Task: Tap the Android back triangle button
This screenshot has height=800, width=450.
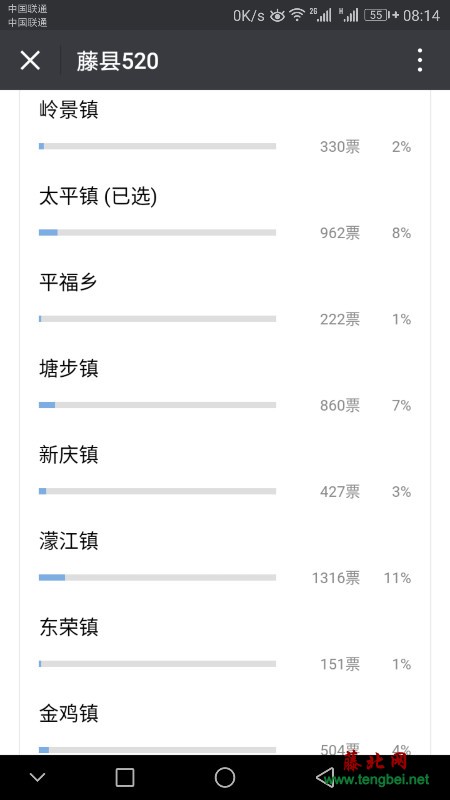Action: (x=325, y=777)
